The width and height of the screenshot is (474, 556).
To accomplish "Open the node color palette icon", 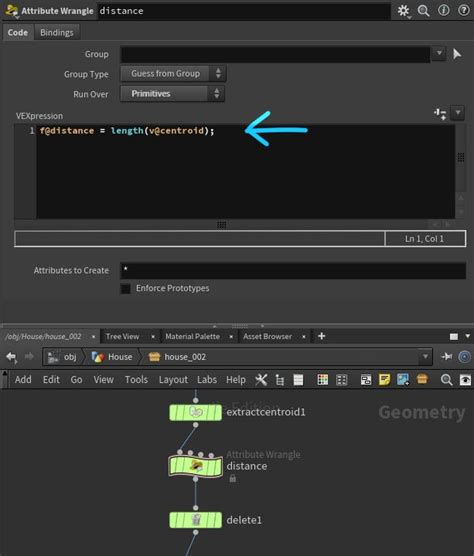I will pos(322,380).
